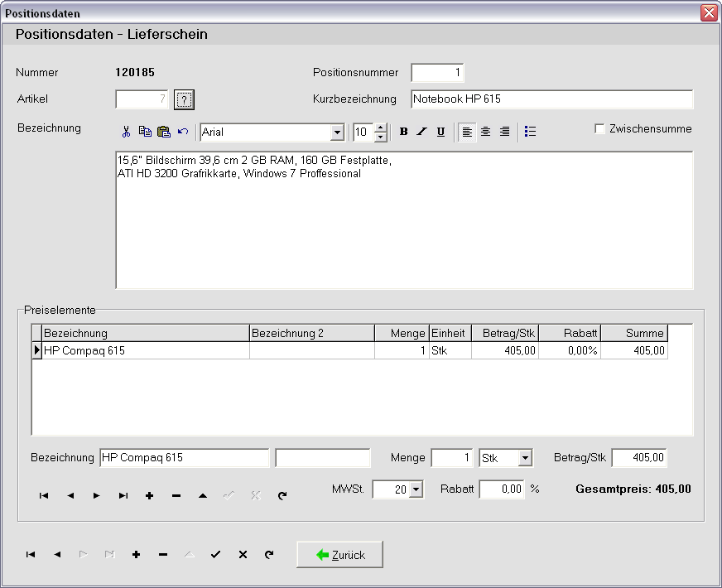The height and width of the screenshot is (588, 722).
Task: Open the MWSt. 20 dropdown
Action: click(x=416, y=489)
